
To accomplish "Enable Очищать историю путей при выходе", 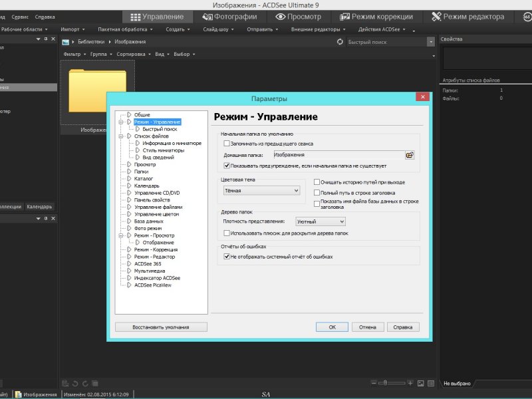I will 317,182.
